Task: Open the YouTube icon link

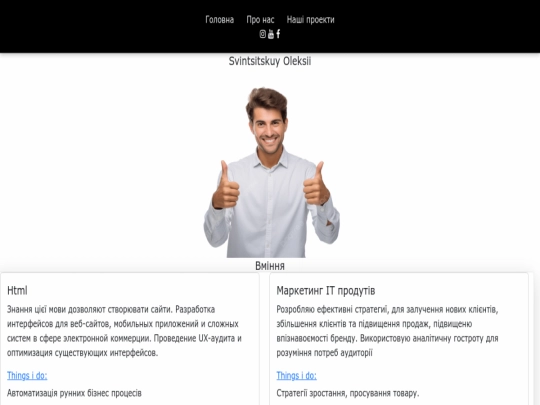Action: [x=271, y=34]
